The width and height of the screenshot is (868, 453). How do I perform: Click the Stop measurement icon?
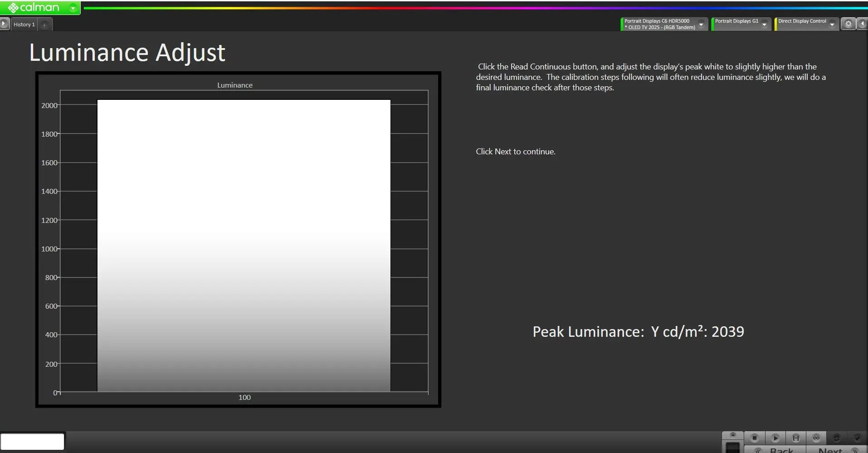click(x=755, y=438)
